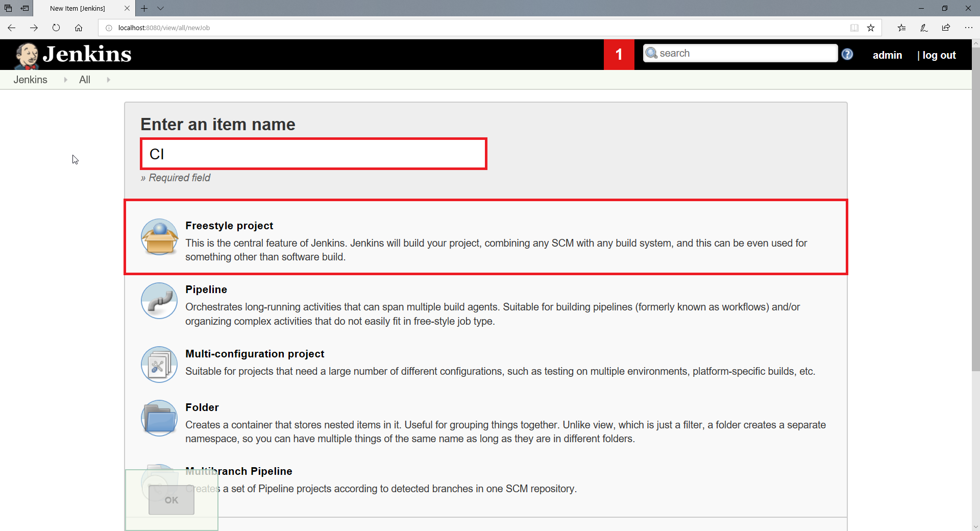
Task: Expand the tab preview chevron
Action: pyautogui.click(x=161, y=8)
